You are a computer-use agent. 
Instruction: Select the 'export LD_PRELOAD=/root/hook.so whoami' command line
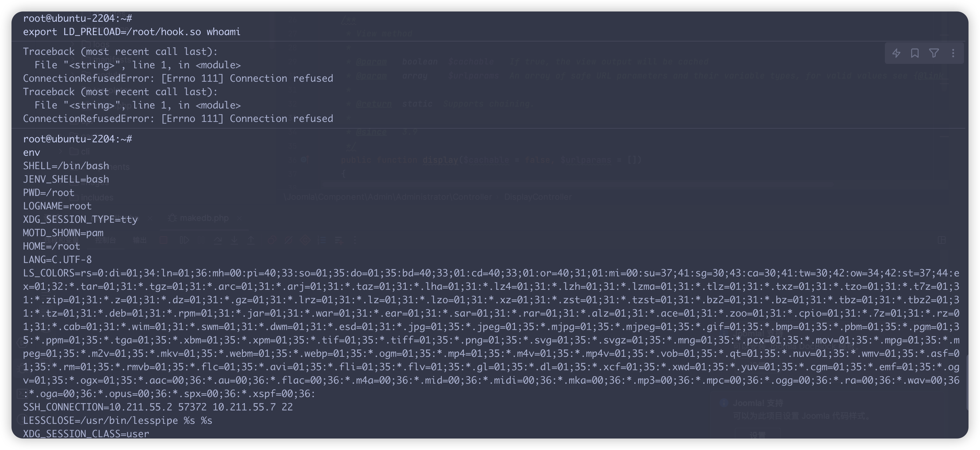point(132,32)
